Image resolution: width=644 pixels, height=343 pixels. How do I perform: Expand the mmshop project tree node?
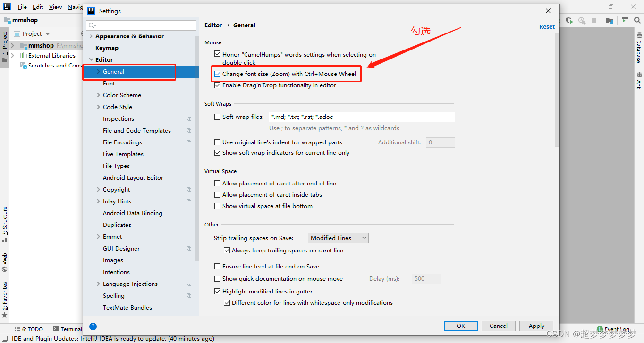(x=13, y=46)
